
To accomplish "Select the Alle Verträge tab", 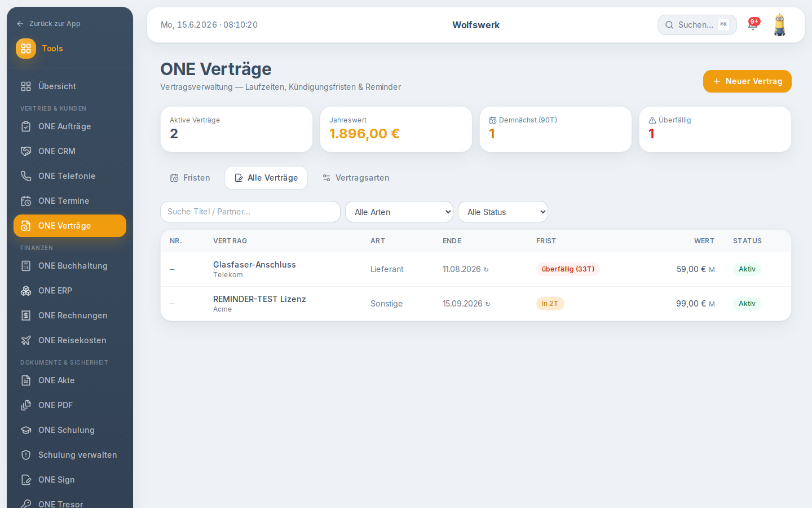I will 266,178.
